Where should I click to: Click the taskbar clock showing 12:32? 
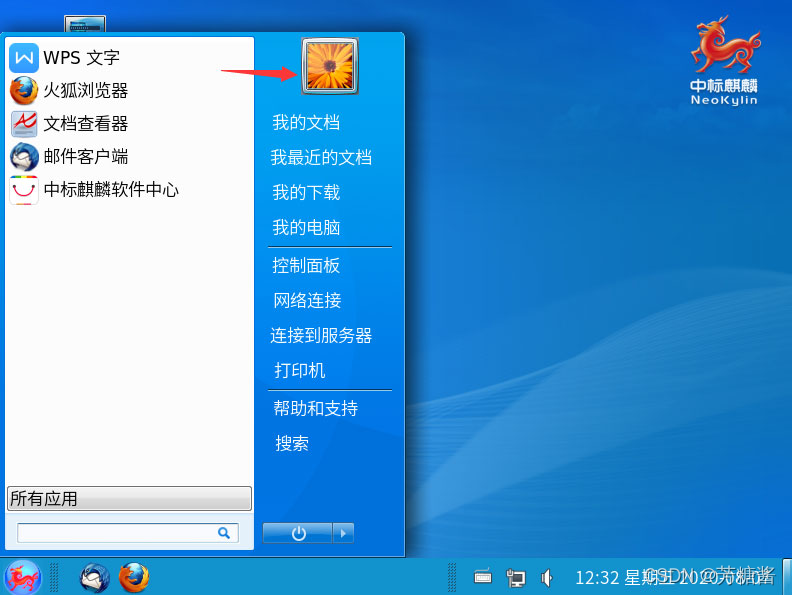tap(674, 577)
